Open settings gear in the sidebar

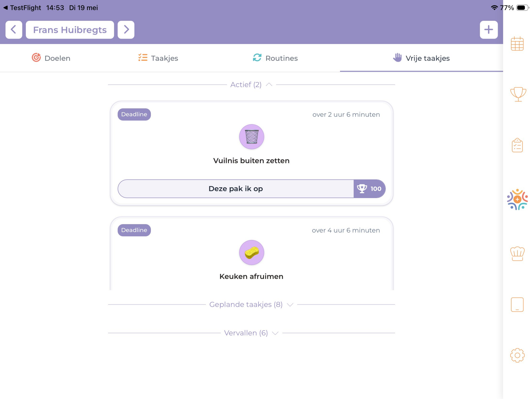517,355
